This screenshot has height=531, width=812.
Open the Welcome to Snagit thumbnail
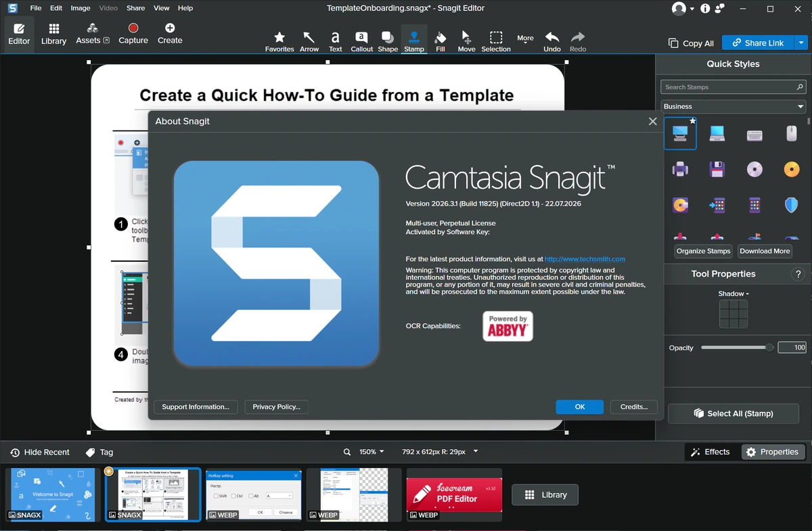click(51, 494)
